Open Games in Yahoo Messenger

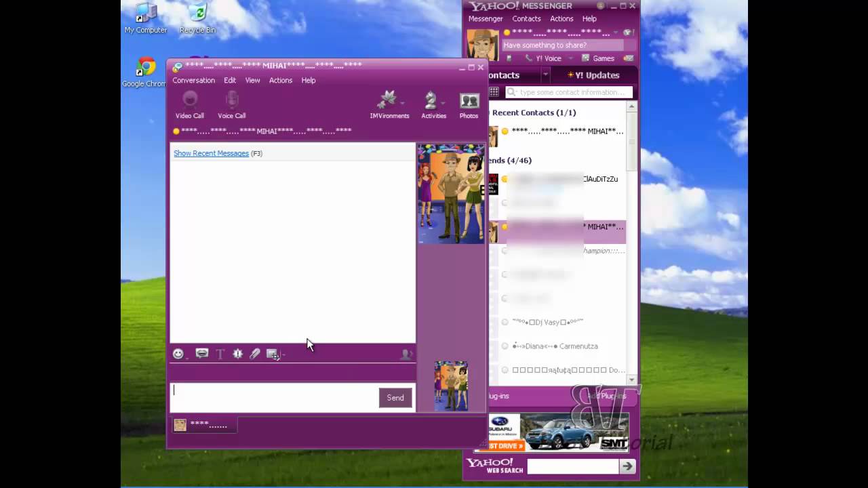[598, 58]
